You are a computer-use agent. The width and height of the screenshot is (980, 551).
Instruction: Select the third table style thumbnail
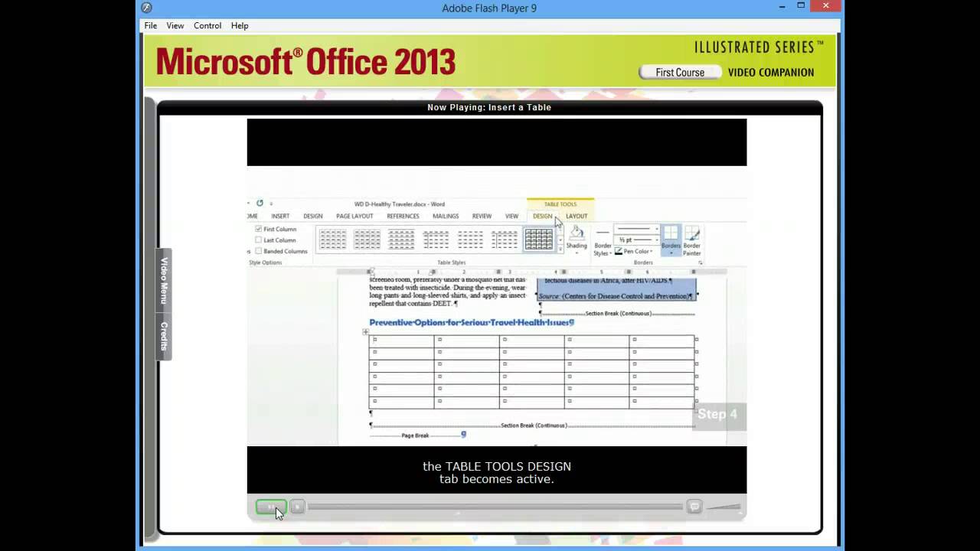[x=401, y=240]
